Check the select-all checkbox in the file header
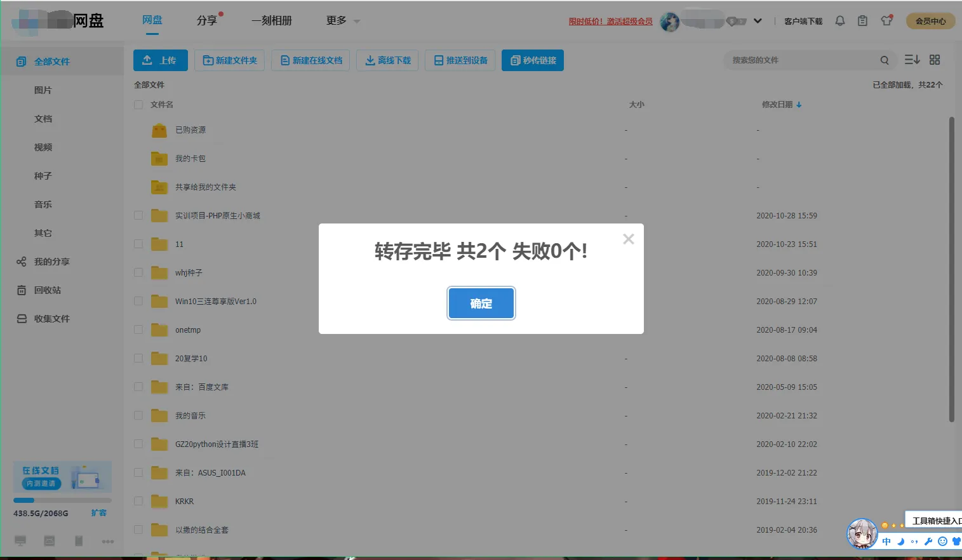This screenshot has height=560, width=962. pyautogui.click(x=138, y=104)
